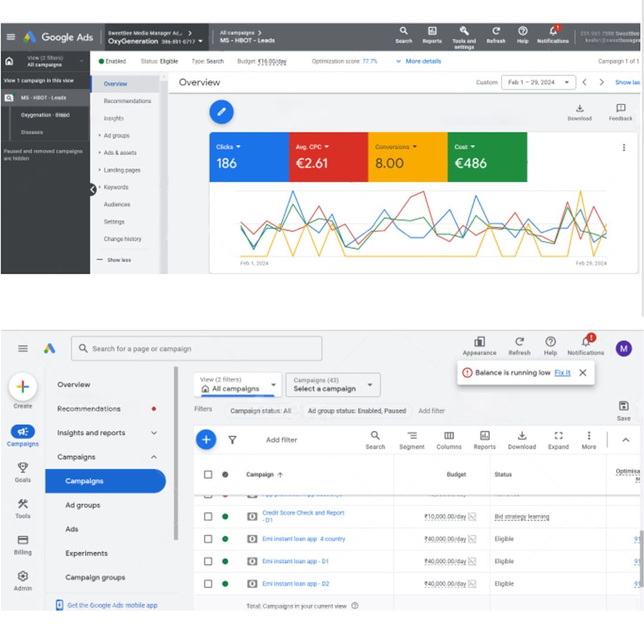Open the Appearance settings icon

click(479, 345)
